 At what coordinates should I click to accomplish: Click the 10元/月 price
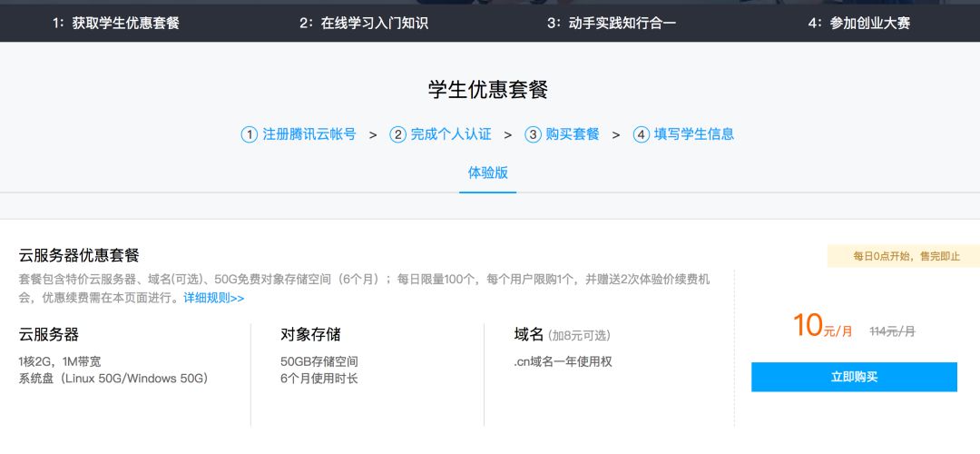click(822, 327)
